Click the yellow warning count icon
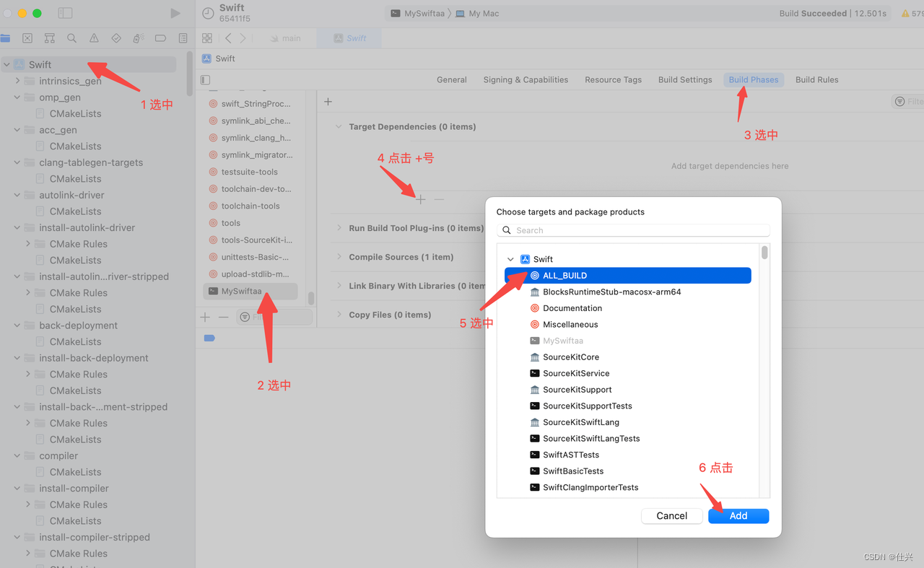The height and width of the screenshot is (568, 924). 906,14
